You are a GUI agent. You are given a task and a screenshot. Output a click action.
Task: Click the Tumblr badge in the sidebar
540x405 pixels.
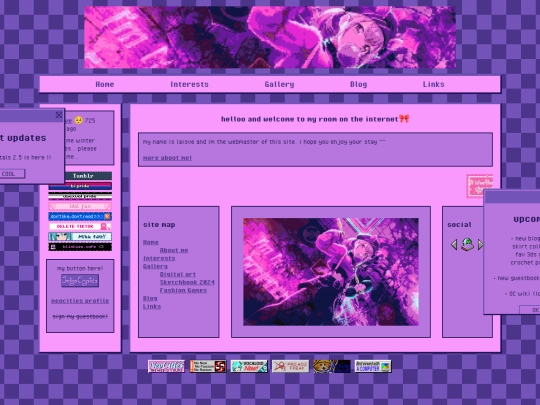(x=80, y=176)
